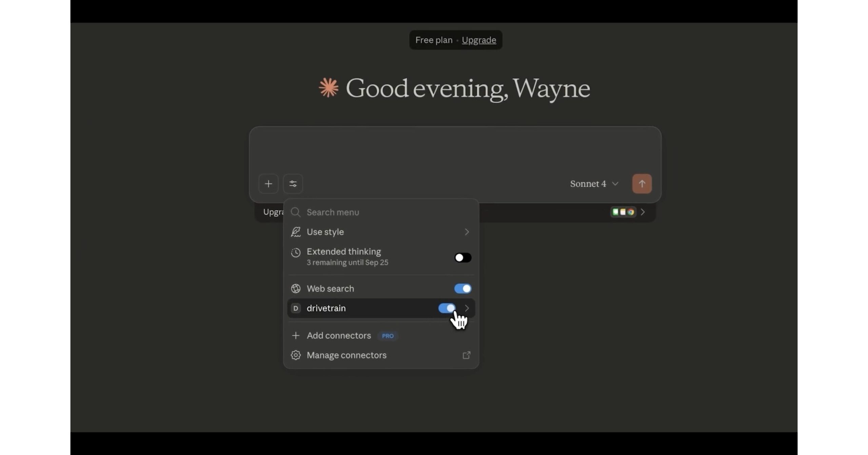Click the plus attachment button
The image size is (868, 455).
pyautogui.click(x=268, y=184)
